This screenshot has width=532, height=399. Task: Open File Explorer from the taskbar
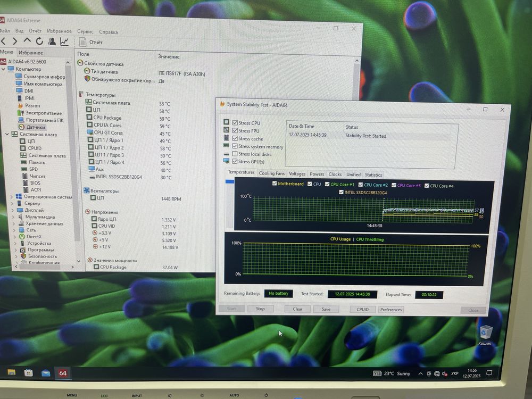coord(12,372)
